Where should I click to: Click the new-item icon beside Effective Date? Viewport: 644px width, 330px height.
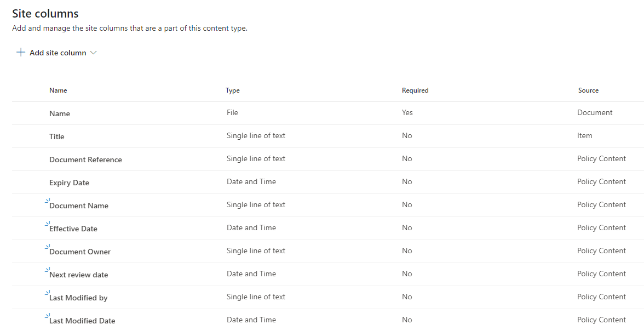coord(47,224)
